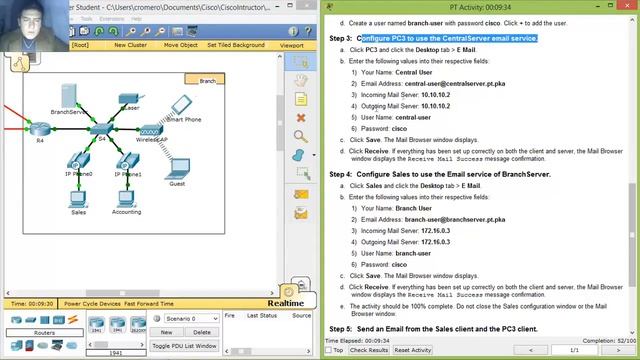Click the Check Results button
The height and width of the screenshot is (360, 640).
click(x=369, y=350)
